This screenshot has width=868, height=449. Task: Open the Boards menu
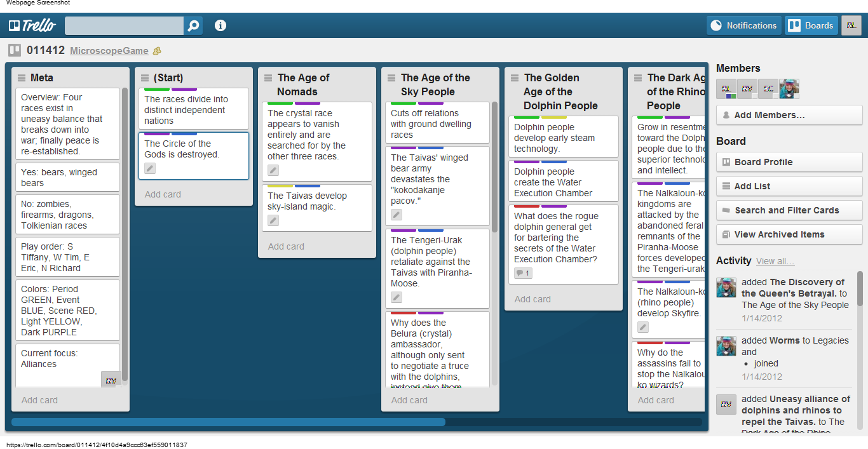click(x=811, y=25)
